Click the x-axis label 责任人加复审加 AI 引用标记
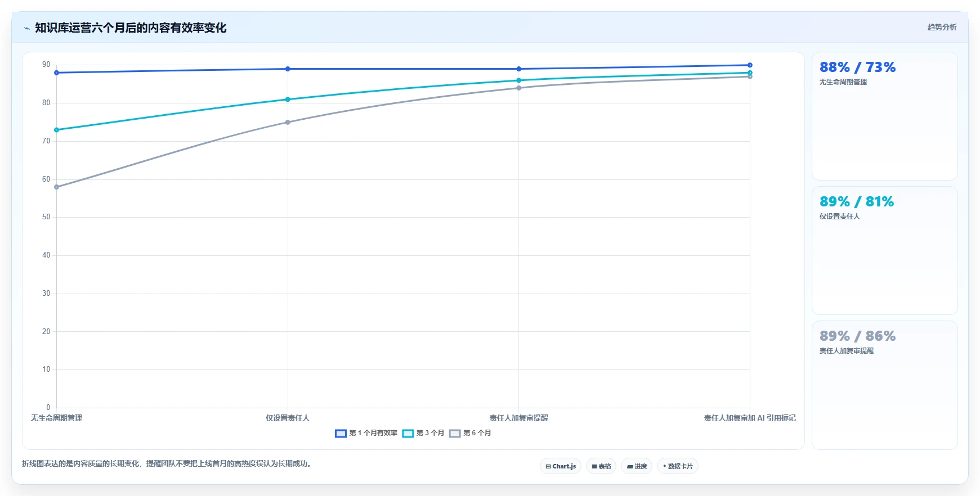980x496 pixels. 750,418
